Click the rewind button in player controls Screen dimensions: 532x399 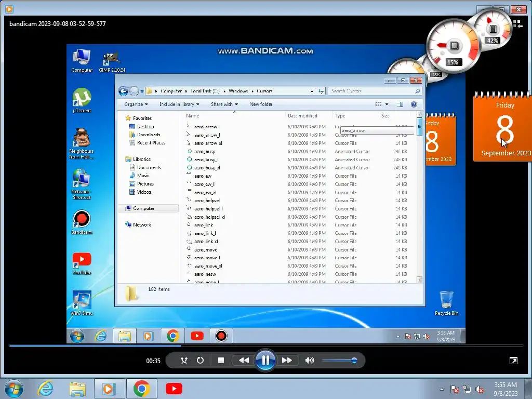click(x=244, y=361)
